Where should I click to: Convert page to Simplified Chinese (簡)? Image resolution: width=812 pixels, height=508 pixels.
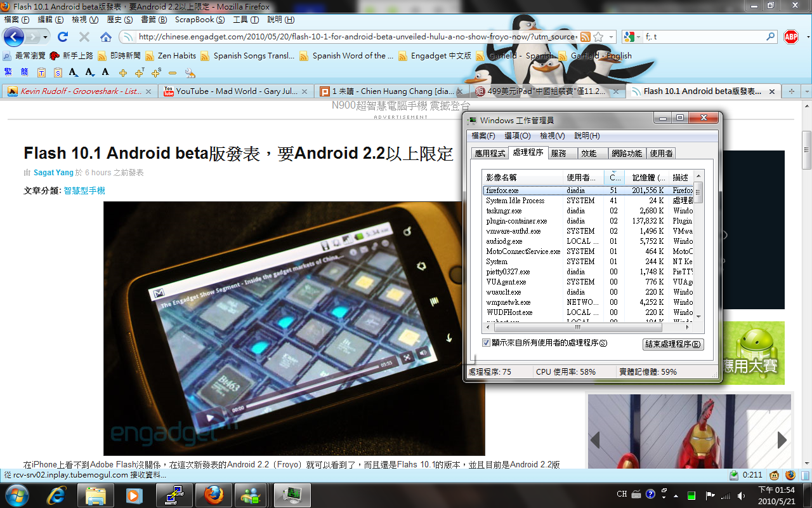click(24, 72)
